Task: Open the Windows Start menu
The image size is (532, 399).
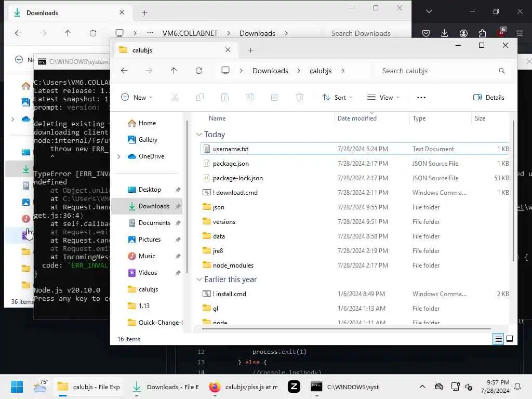Action: click(17, 387)
